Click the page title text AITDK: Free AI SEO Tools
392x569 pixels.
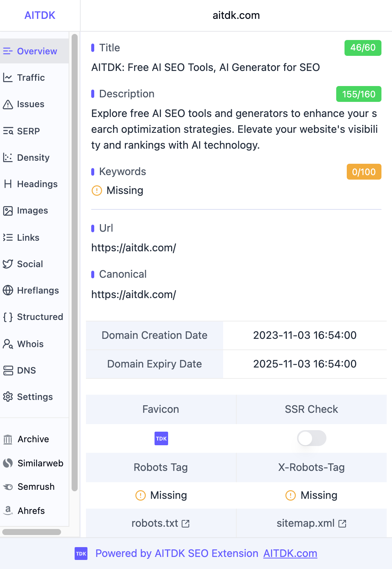click(x=205, y=68)
